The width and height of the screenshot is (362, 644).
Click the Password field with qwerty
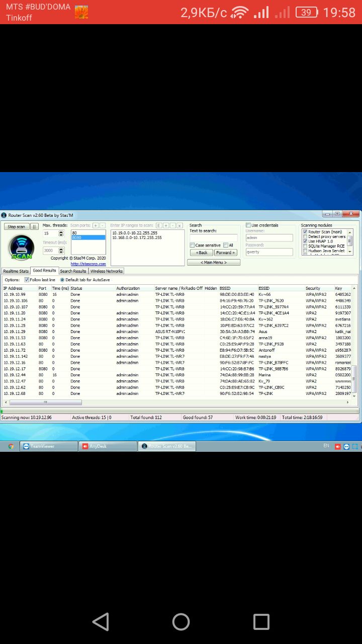pos(269,252)
